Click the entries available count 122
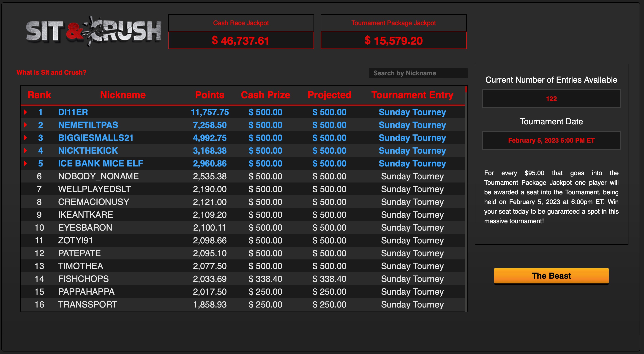The image size is (644, 354). tap(551, 99)
